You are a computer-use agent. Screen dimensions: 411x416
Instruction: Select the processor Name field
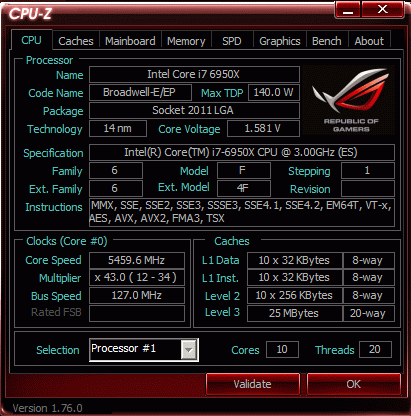click(x=194, y=74)
